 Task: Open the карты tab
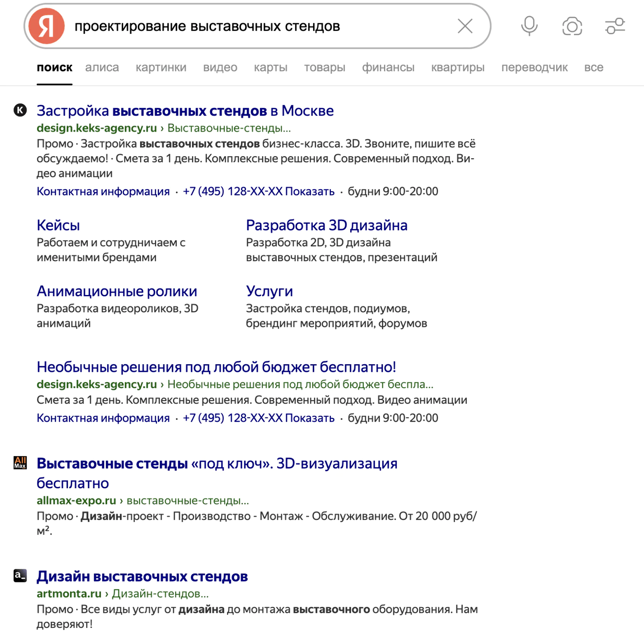[x=270, y=68]
